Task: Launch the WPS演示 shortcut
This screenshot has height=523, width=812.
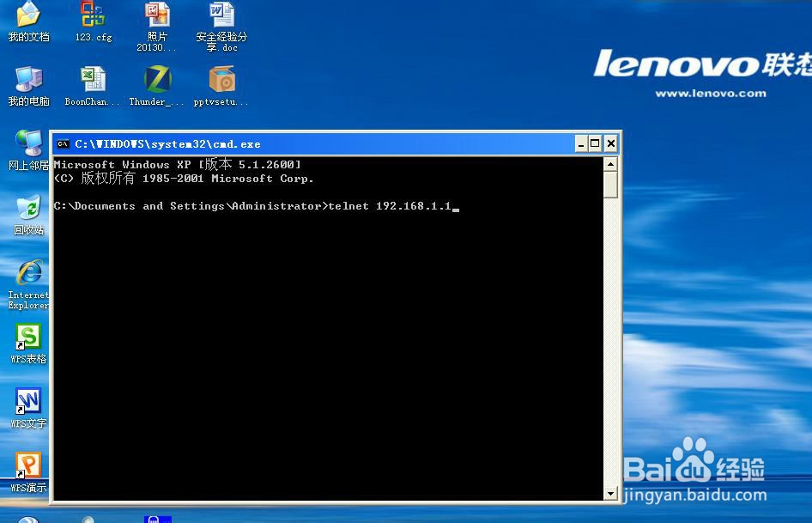Action: coord(28,465)
